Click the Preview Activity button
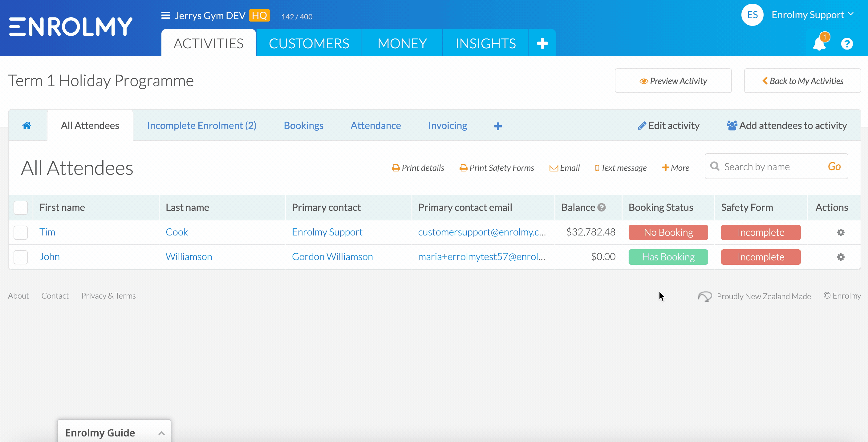The image size is (868, 442). click(x=673, y=81)
